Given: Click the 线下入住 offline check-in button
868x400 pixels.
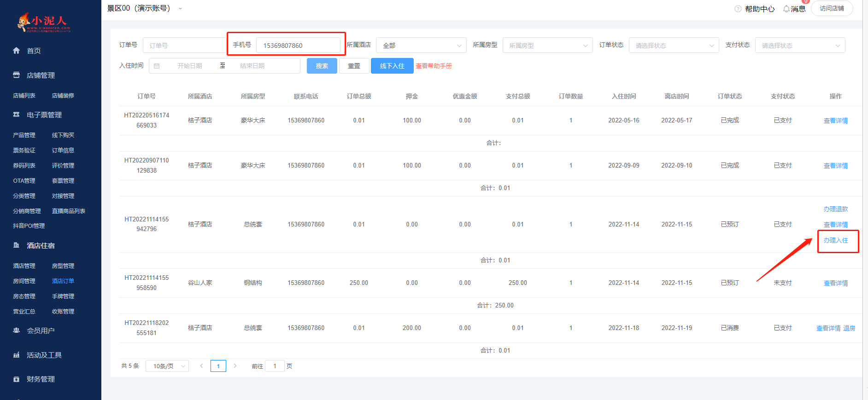Looking at the screenshot, I should [392, 66].
